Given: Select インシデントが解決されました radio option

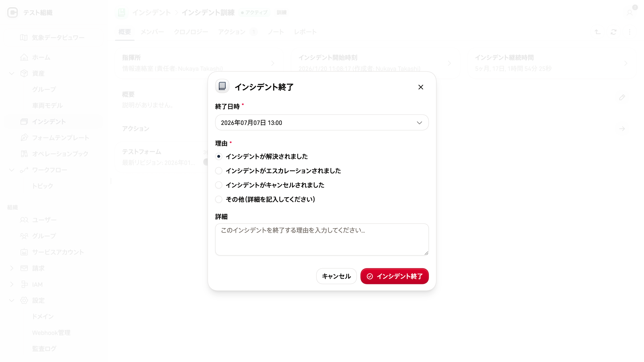Looking at the screenshot, I should pyautogui.click(x=218, y=156).
